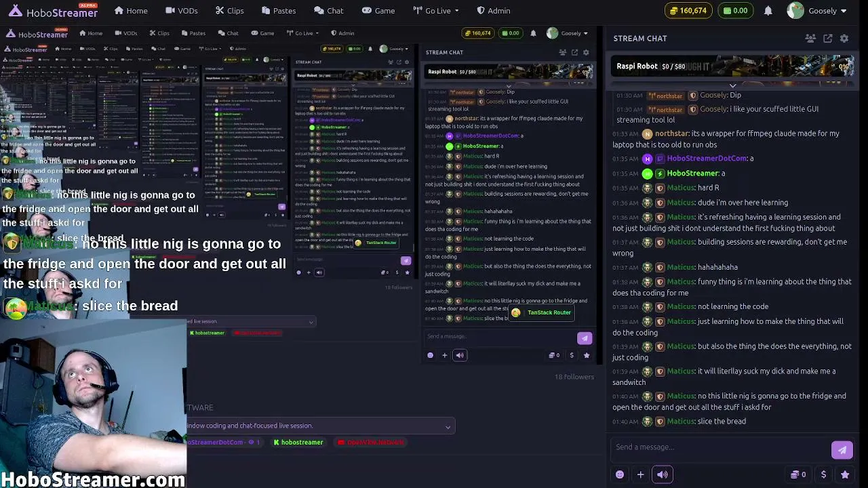
Task: Click the Raspi Robot goal progress bar
Action: pyautogui.click(x=732, y=66)
